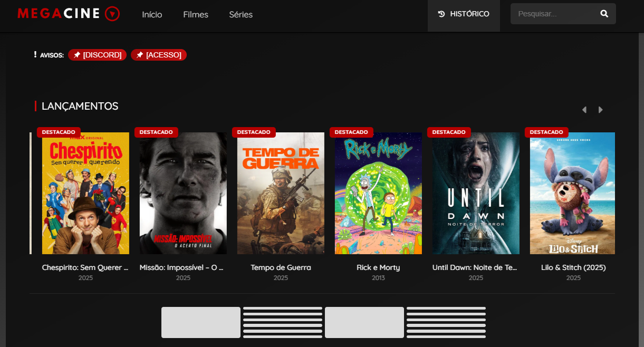Open the [DISCORD] notice

pyautogui.click(x=97, y=55)
